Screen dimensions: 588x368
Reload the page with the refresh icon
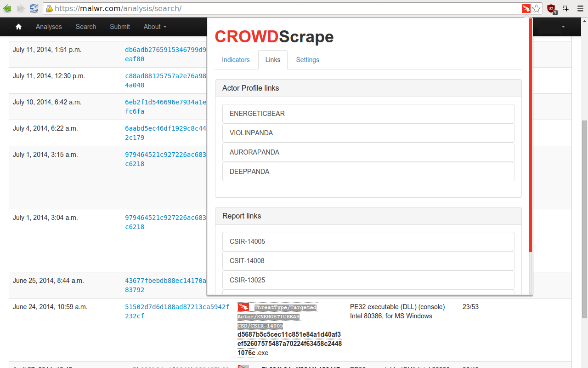point(34,8)
